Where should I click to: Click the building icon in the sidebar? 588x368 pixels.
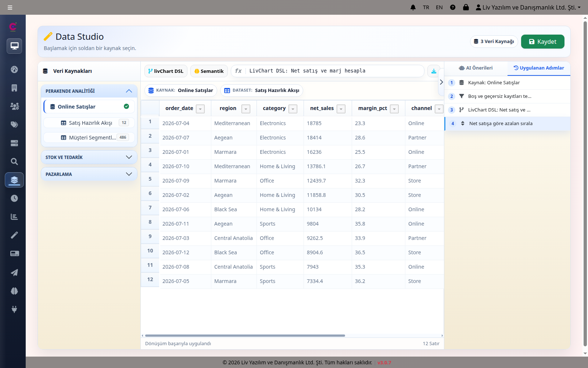tap(14, 88)
